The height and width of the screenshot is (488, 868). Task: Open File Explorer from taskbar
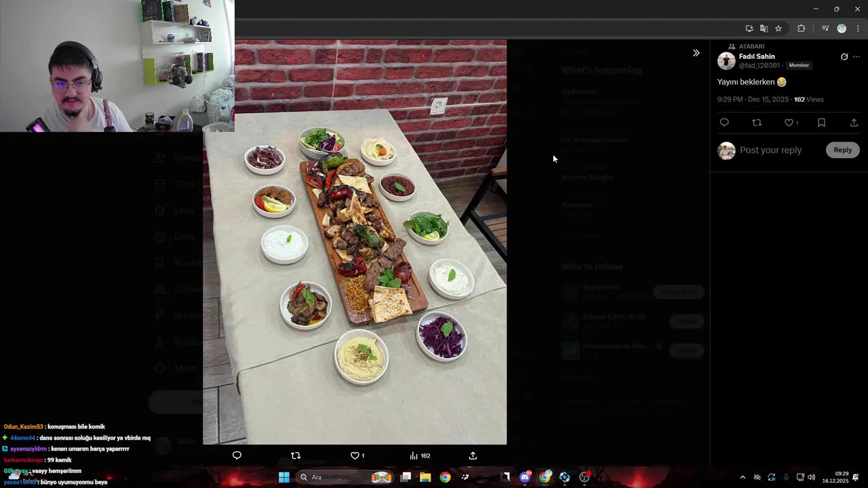[425, 477]
